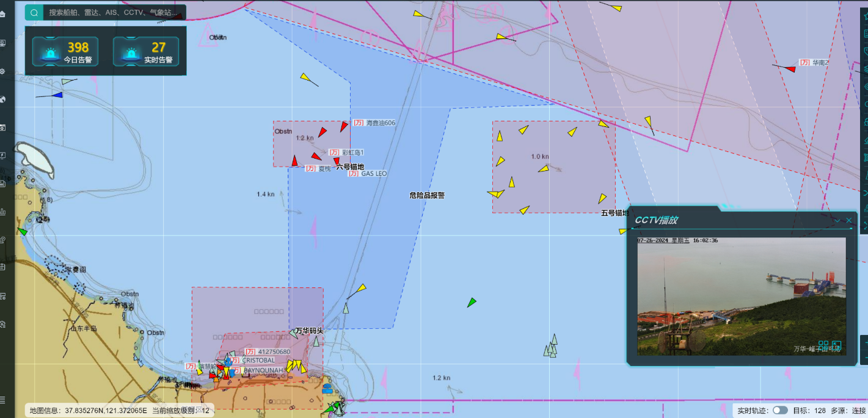The height and width of the screenshot is (418, 868).
Task: Open the statistics bar-chart sidebar icon
Action: tap(3, 212)
